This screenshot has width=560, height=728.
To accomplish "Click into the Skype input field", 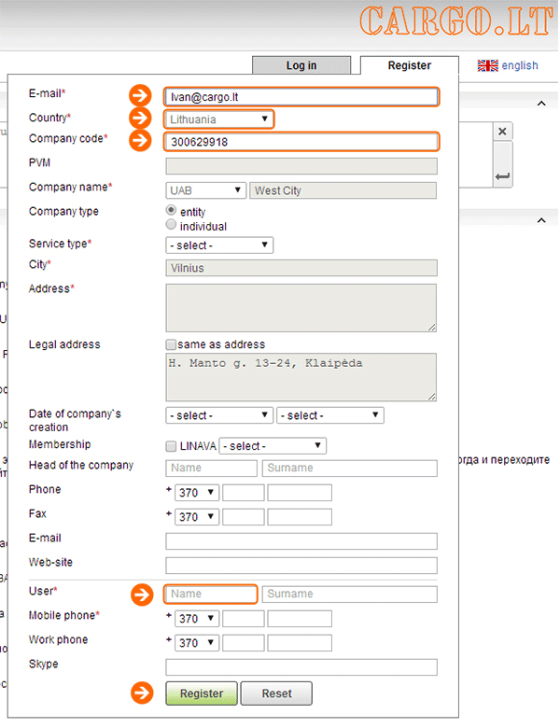I will [x=301, y=667].
